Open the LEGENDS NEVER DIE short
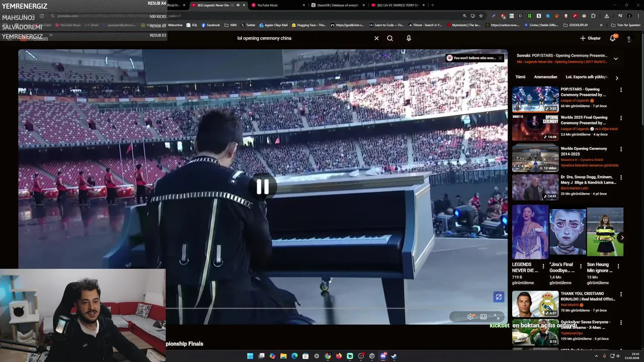This screenshot has width=644, height=362. click(x=530, y=232)
